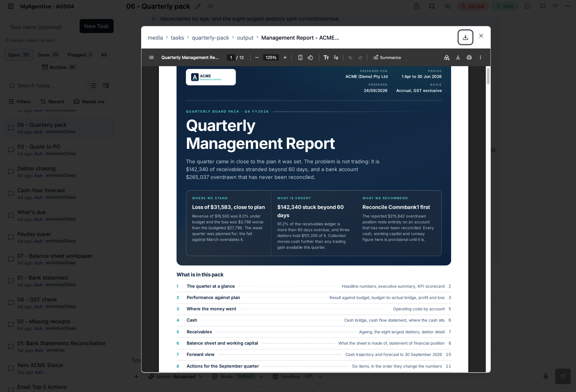Switch to list view icon
This screenshot has height=392, width=576.
pos(93,86)
